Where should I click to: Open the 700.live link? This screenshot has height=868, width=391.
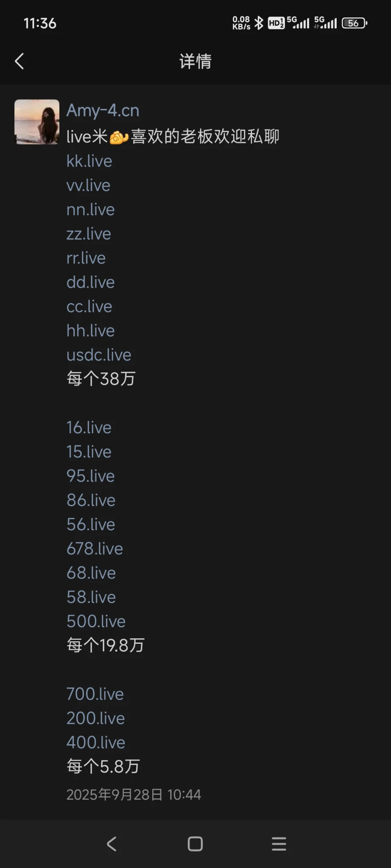(95, 694)
